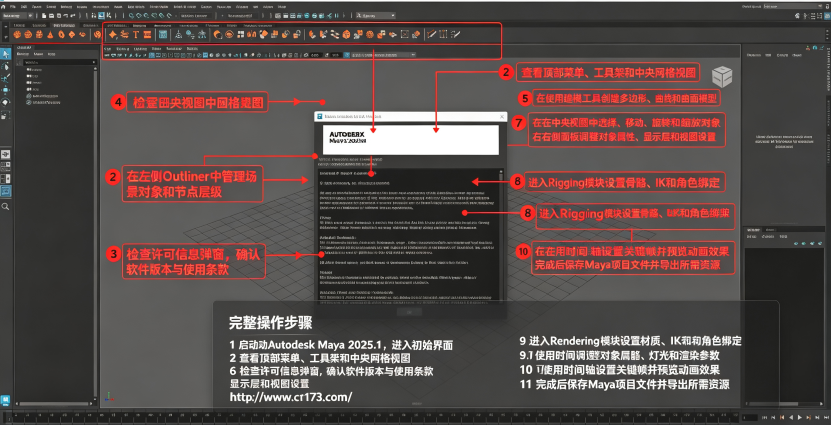This screenshot has height=425, width=831.
Task: Click the Maya home icon bottom-left
Action: [5, 400]
